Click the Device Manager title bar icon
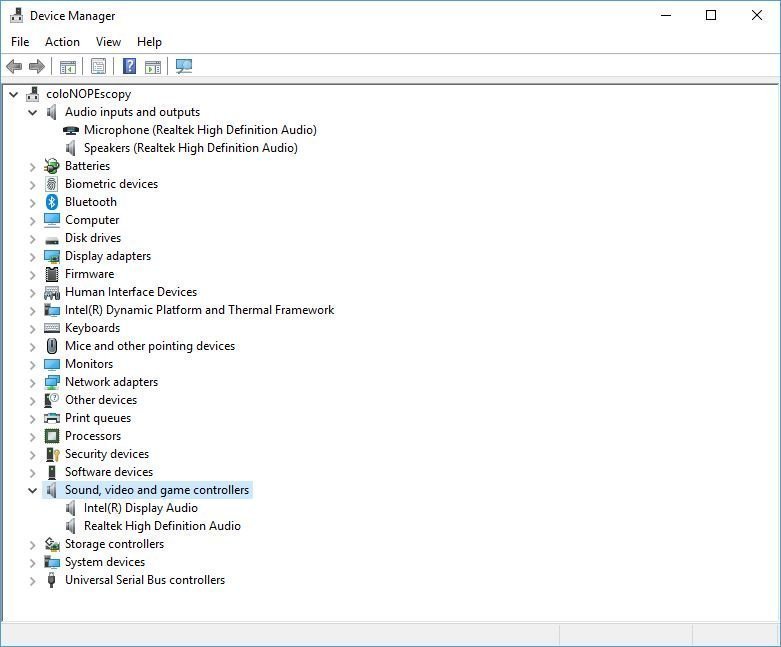Viewport: 781px width, 647px height. 16,16
